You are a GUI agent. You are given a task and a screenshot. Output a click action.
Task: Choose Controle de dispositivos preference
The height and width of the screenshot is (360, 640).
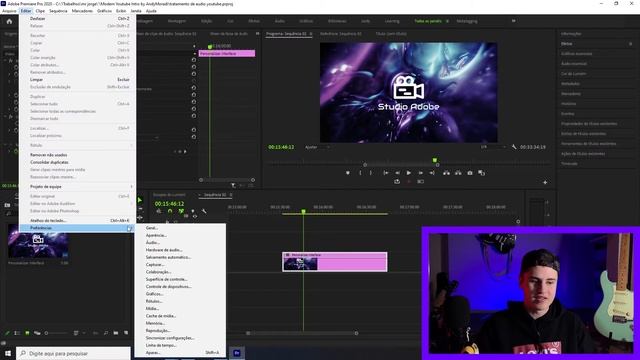tap(180, 287)
